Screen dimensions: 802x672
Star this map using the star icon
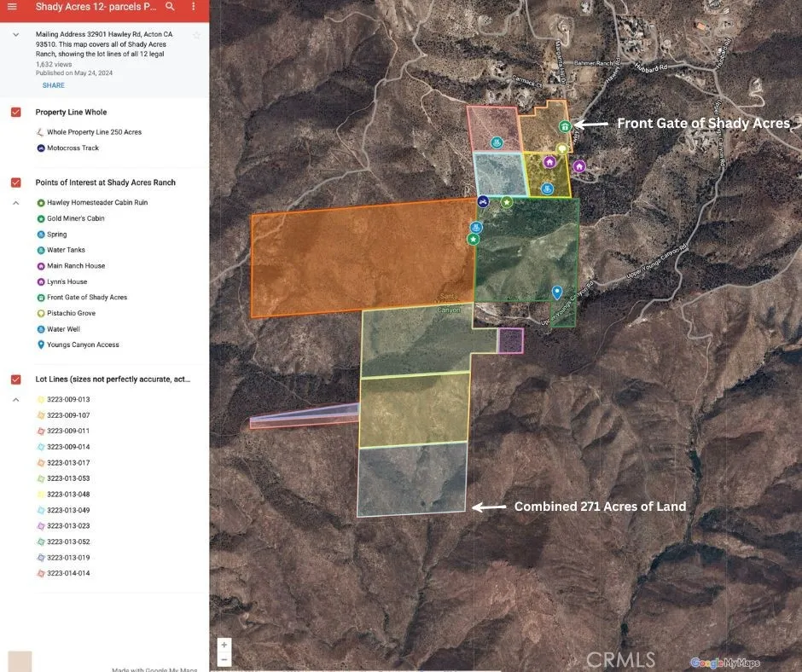(196, 35)
